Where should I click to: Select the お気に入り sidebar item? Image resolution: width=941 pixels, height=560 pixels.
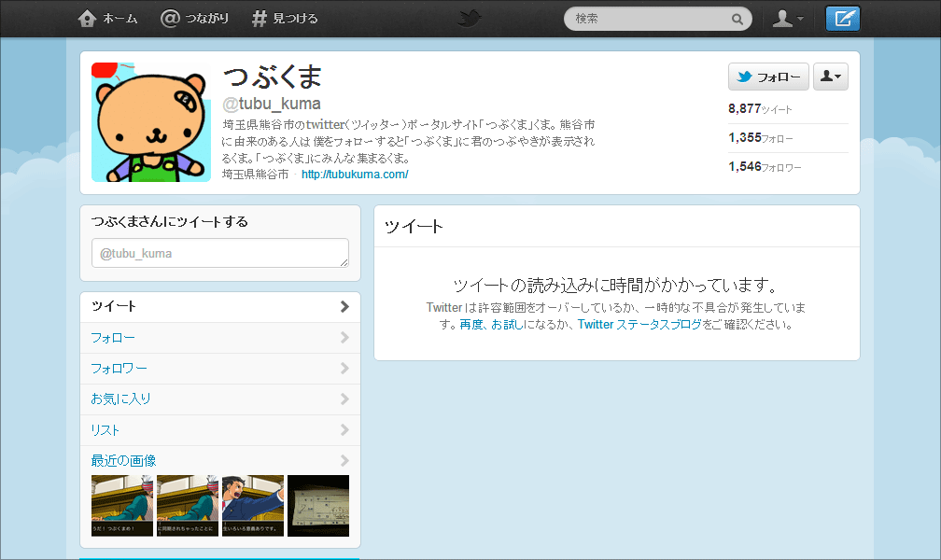coord(220,399)
